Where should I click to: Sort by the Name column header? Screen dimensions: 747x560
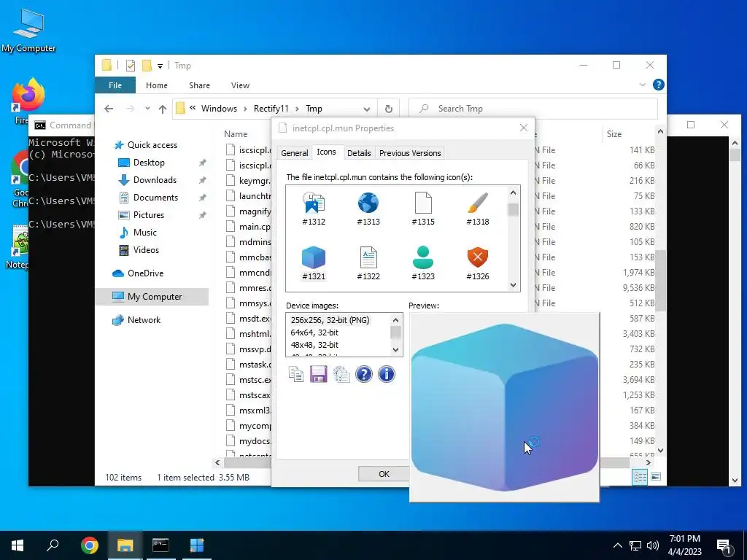pos(236,134)
